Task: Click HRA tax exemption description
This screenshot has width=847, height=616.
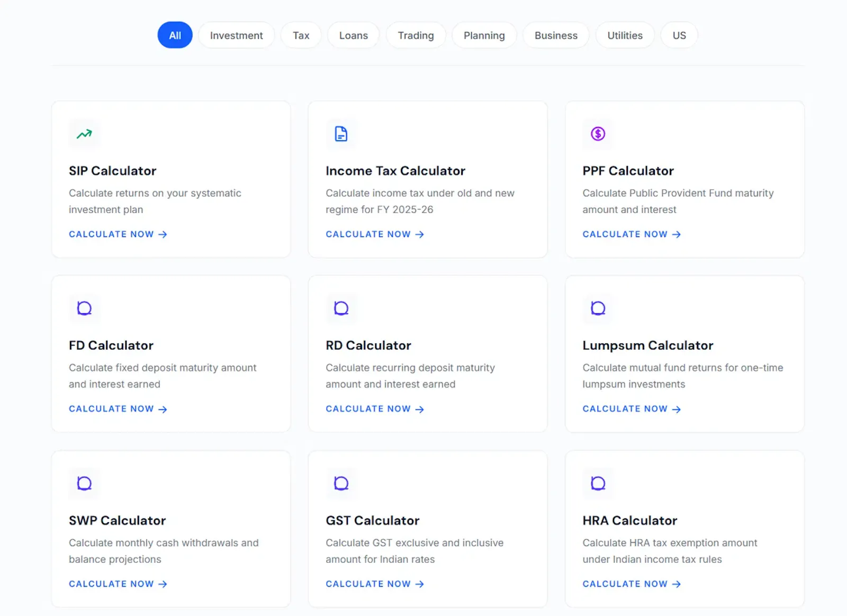Action: (x=670, y=551)
